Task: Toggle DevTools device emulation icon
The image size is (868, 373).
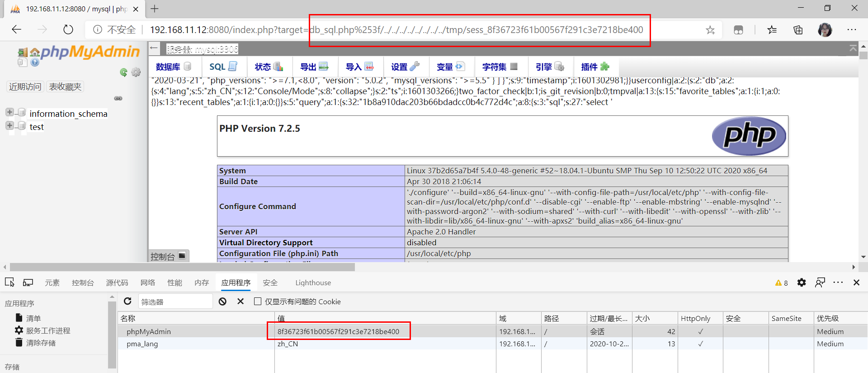Action: [x=28, y=282]
